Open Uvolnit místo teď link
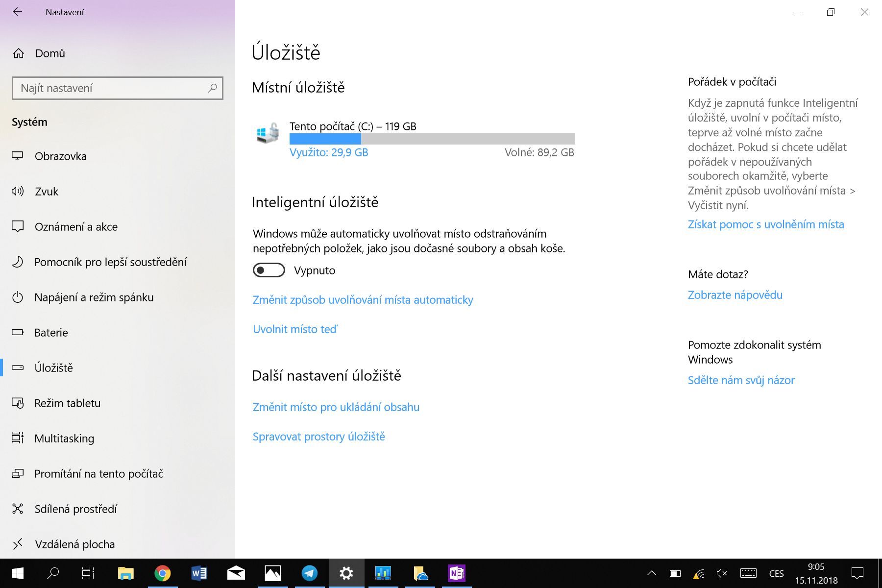 [294, 329]
